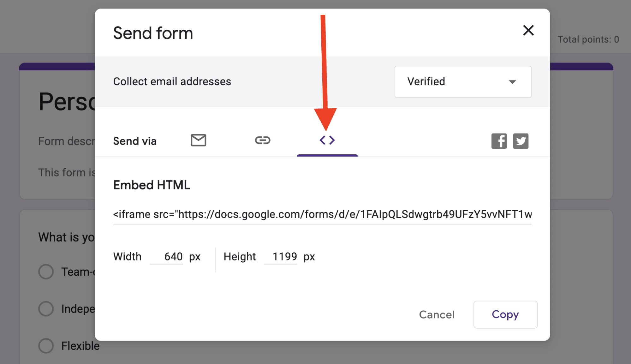The width and height of the screenshot is (631, 364).
Task: Open the Verified email collection dropdown
Action: pyautogui.click(x=462, y=82)
